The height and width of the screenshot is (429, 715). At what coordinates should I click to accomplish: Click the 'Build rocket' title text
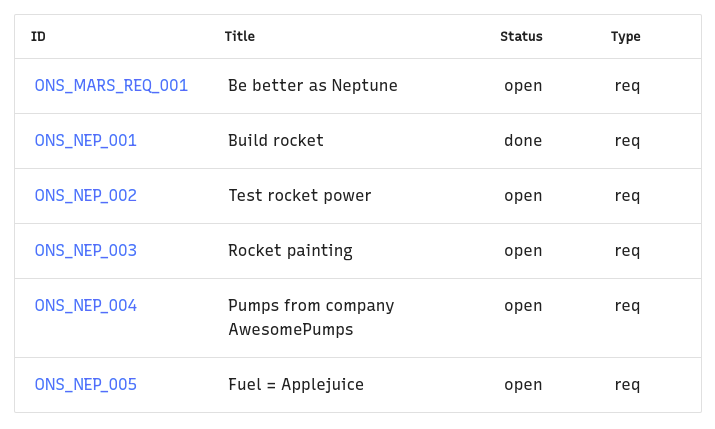coord(275,141)
